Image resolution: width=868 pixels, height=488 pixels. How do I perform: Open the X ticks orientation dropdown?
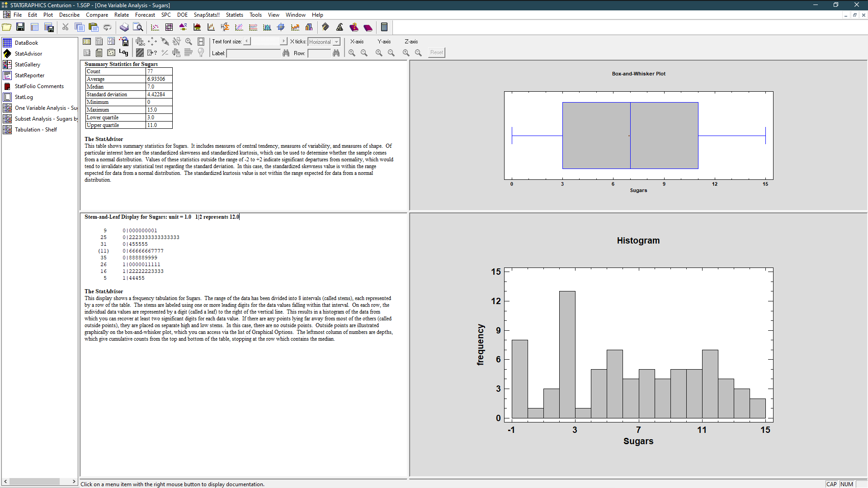336,42
